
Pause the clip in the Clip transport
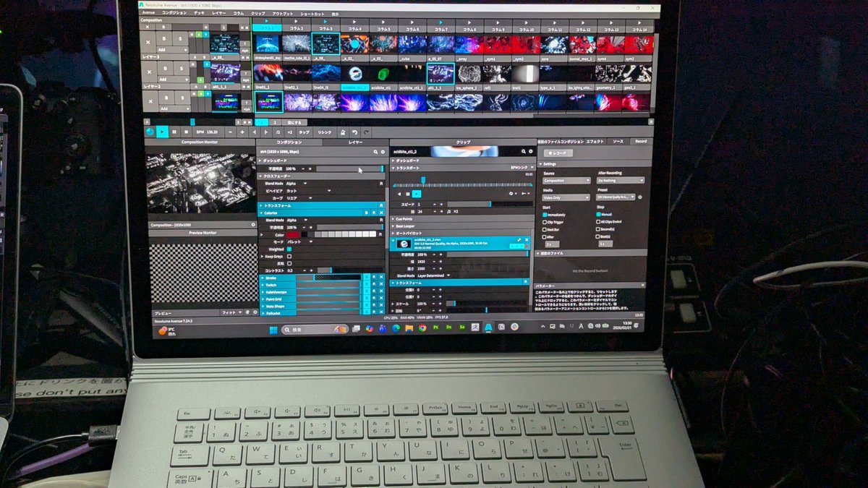[x=408, y=194]
